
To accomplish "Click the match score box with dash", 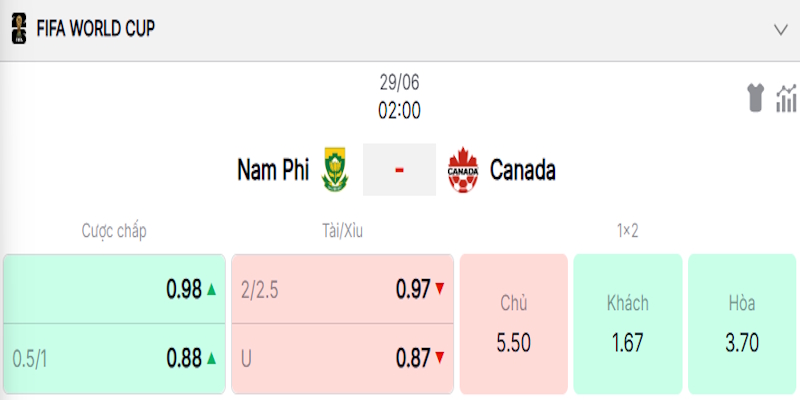I will pos(399,170).
